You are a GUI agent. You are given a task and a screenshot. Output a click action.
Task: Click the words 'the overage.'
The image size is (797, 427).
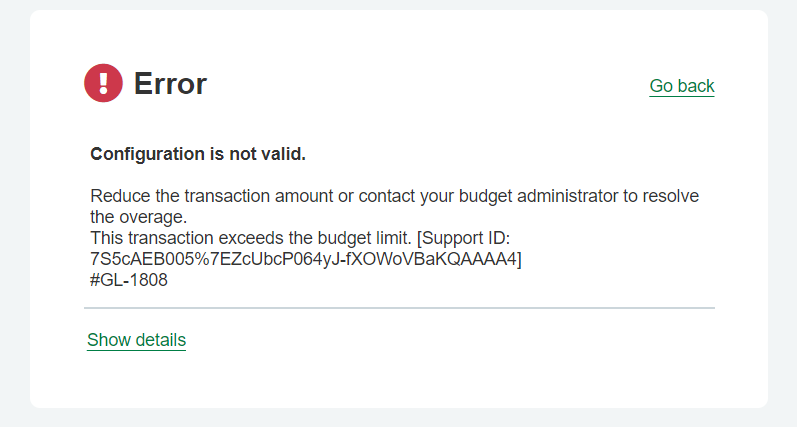[x=139, y=217]
